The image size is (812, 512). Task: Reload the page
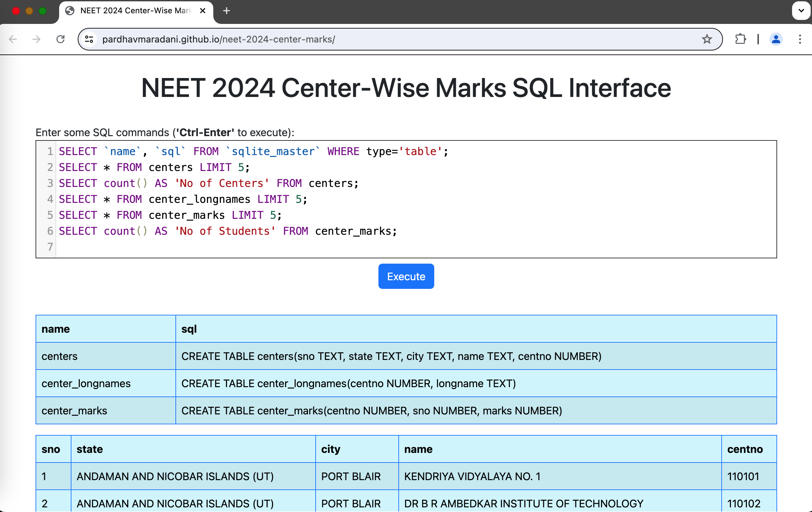(60, 39)
